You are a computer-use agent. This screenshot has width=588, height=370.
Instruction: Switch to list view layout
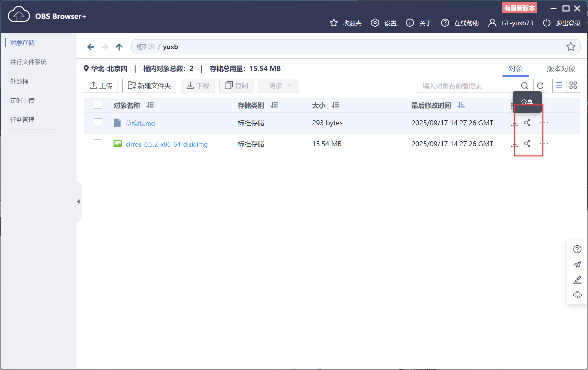[x=559, y=86]
